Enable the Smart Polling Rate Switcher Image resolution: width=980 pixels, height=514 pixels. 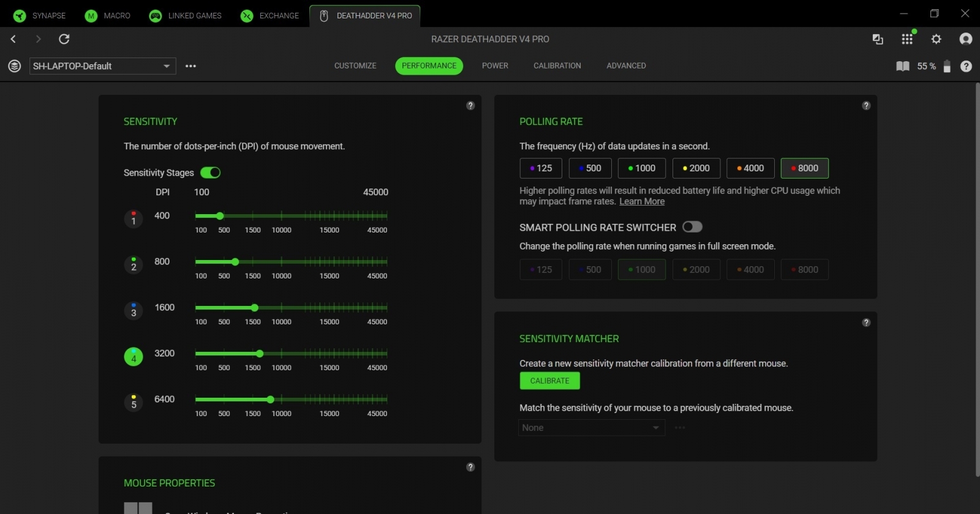(692, 227)
